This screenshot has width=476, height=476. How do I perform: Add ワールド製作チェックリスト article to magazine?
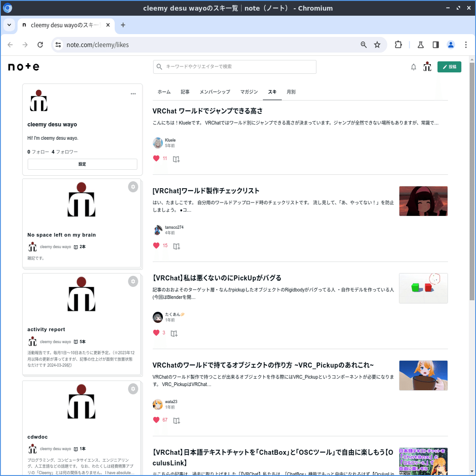click(x=176, y=246)
